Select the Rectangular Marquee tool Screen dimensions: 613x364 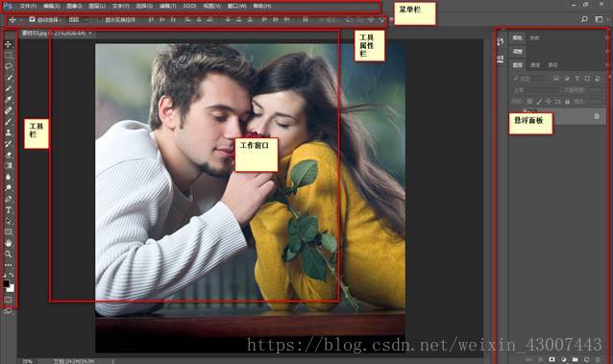point(9,55)
